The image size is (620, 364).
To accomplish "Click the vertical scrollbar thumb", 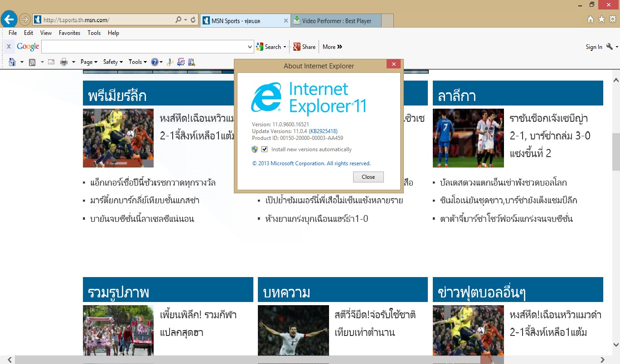I will [x=616, y=152].
